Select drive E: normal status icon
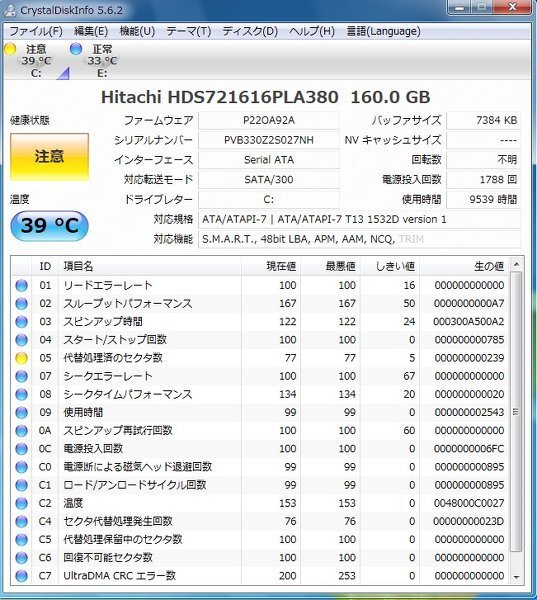The width and height of the screenshot is (537, 600). 76,49
